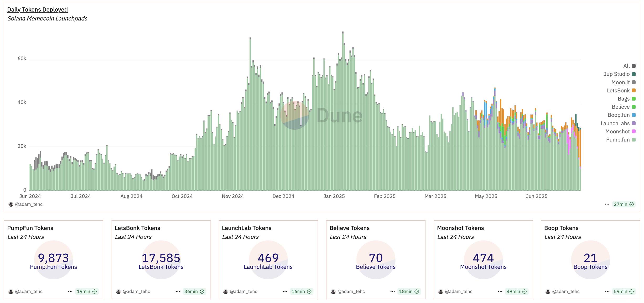644x303 pixels.
Task: Open three-dot menu on Boop Tokens card
Action: pyautogui.click(x=607, y=291)
